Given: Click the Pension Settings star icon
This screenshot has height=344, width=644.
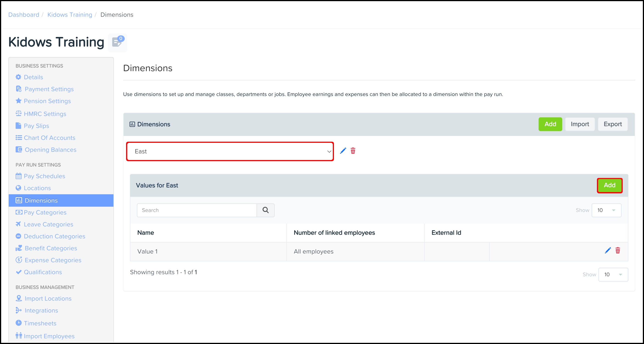Looking at the screenshot, I should 19,101.
